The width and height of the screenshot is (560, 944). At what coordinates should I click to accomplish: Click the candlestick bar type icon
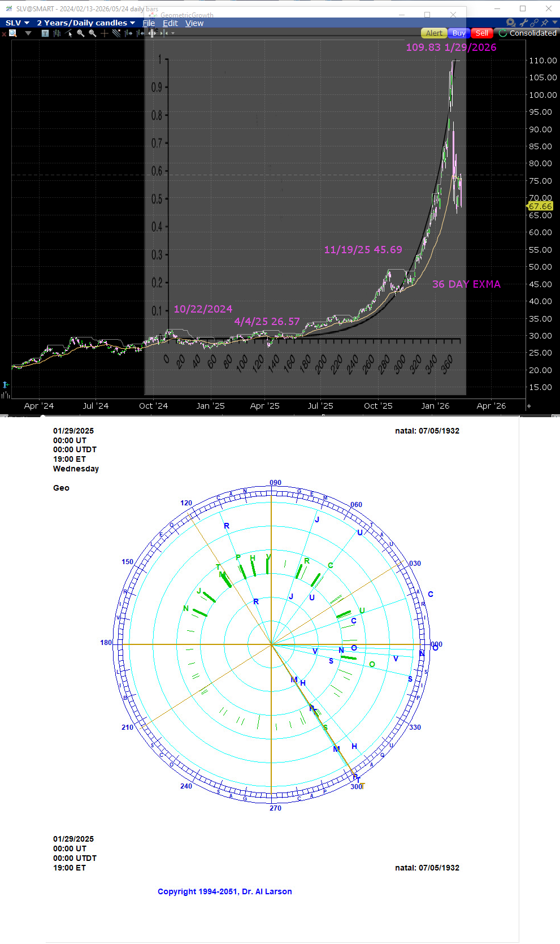tap(57, 33)
